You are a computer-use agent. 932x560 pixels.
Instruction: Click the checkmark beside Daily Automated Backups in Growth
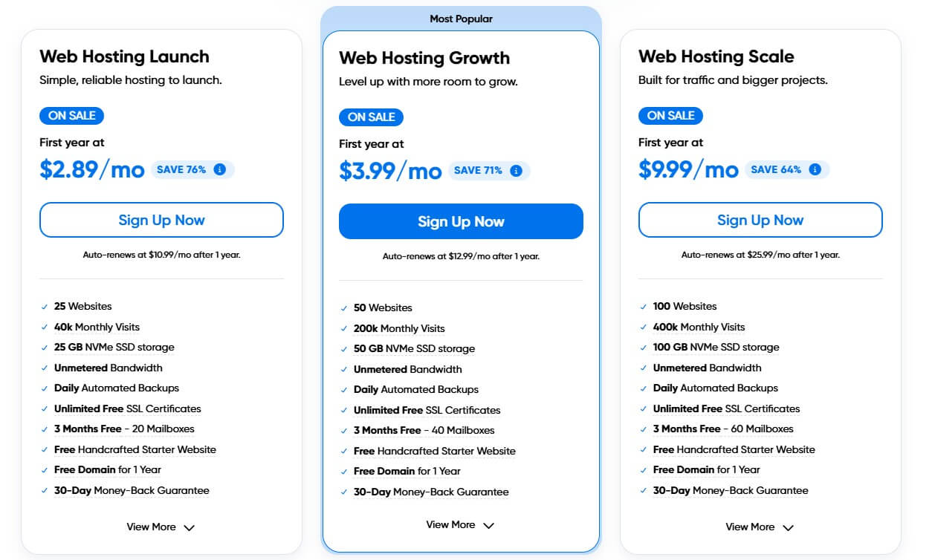[x=345, y=389]
